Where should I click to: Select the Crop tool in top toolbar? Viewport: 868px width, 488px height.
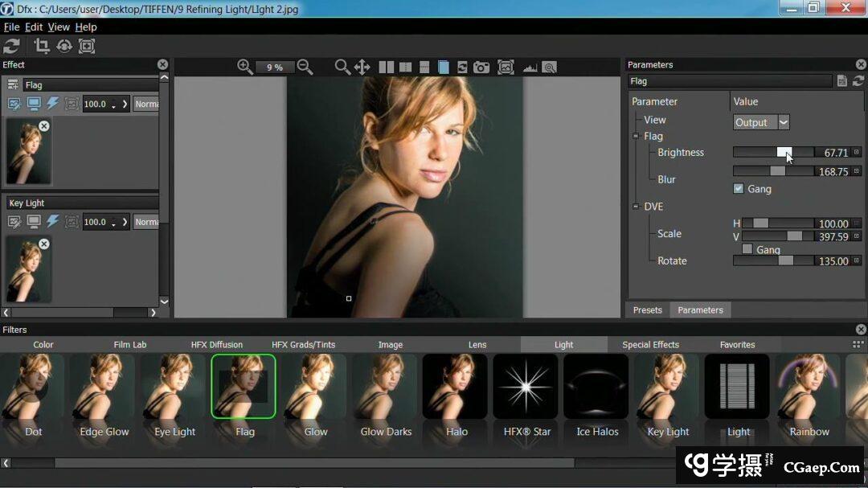click(x=42, y=47)
